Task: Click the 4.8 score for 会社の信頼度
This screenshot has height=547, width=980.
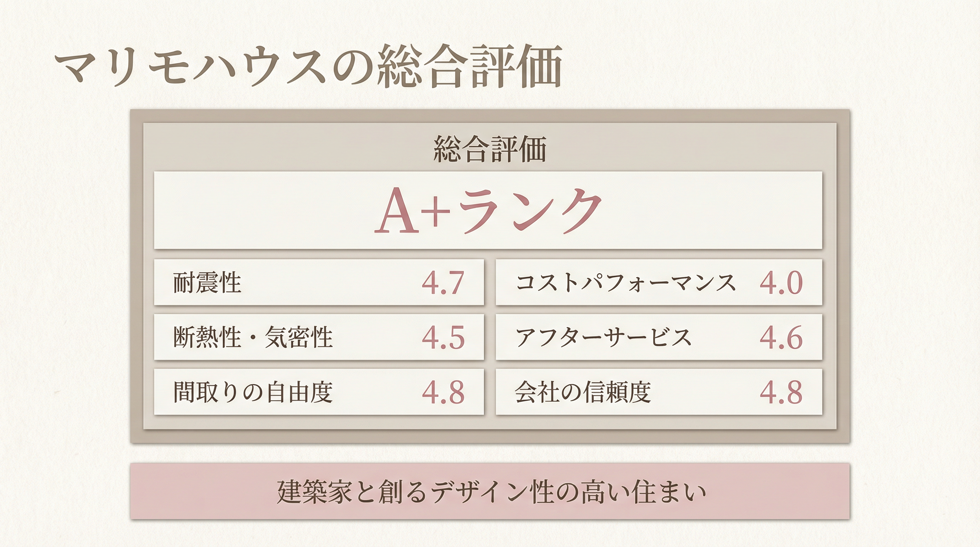Action: (x=781, y=392)
